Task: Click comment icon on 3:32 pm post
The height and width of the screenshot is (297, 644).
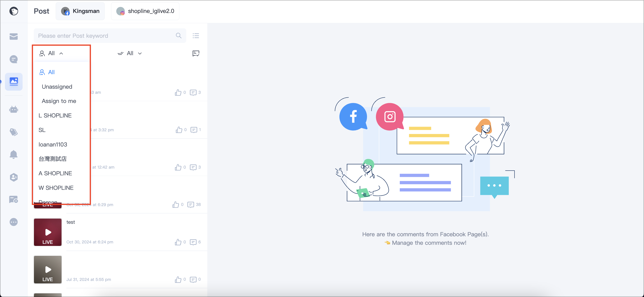Action: pyautogui.click(x=194, y=130)
